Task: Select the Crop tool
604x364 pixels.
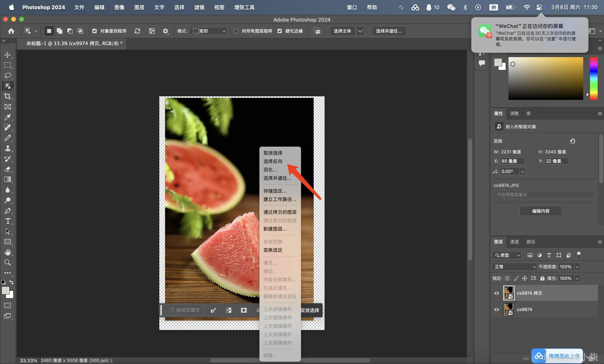Action: [x=7, y=96]
